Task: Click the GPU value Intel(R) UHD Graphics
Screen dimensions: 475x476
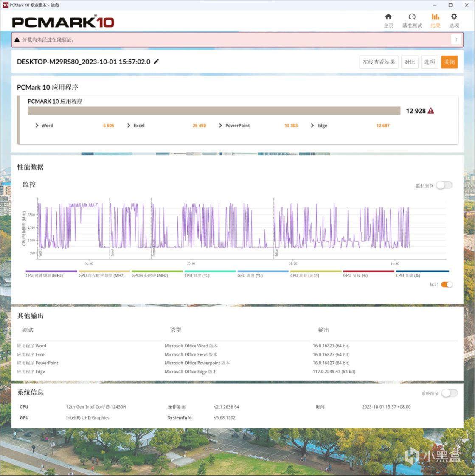Action: point(87,418)
